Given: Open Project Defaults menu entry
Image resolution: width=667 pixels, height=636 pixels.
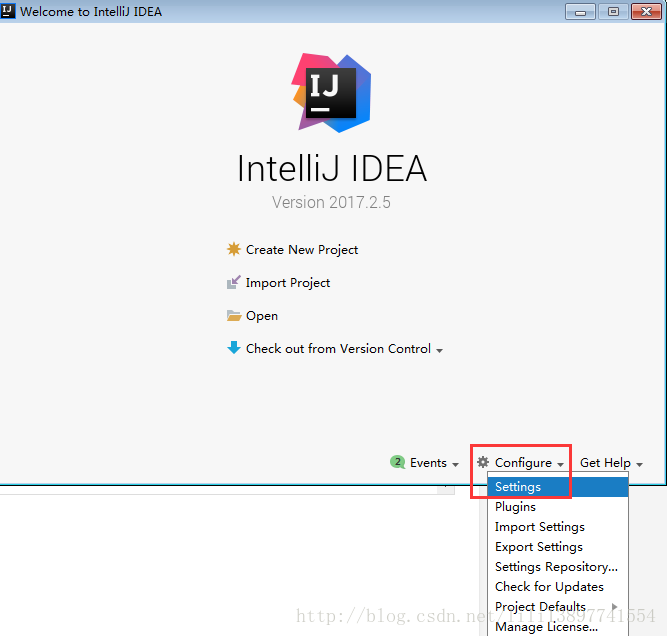Looking at the screenshot, I should point(558,607).
